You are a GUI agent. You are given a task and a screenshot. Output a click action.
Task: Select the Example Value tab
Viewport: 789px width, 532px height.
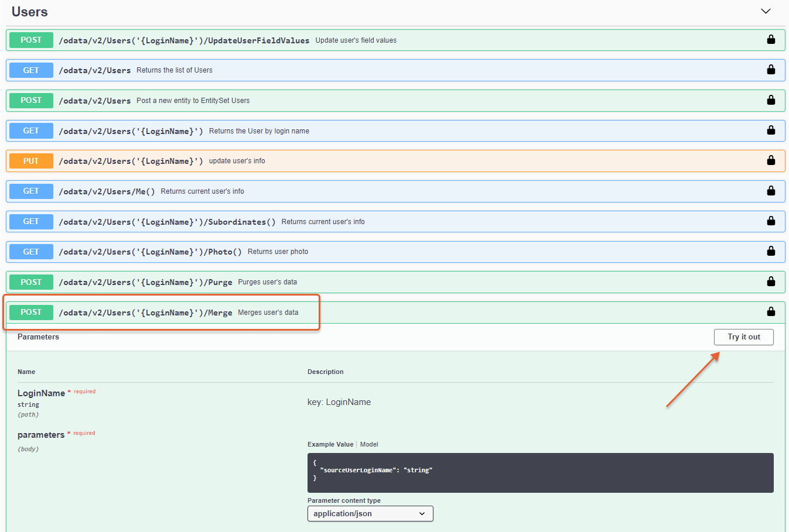[330, 444]
